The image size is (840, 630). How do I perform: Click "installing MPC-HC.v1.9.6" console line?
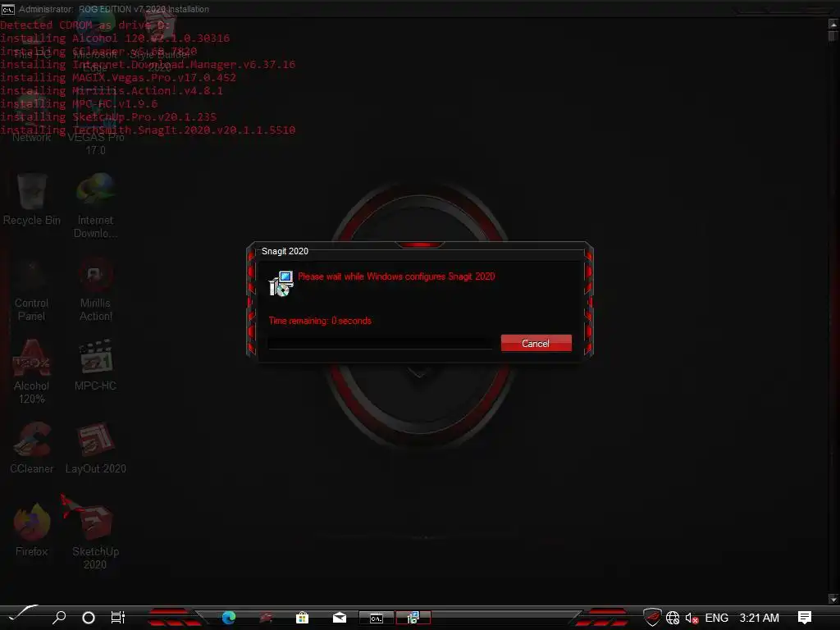79,103
